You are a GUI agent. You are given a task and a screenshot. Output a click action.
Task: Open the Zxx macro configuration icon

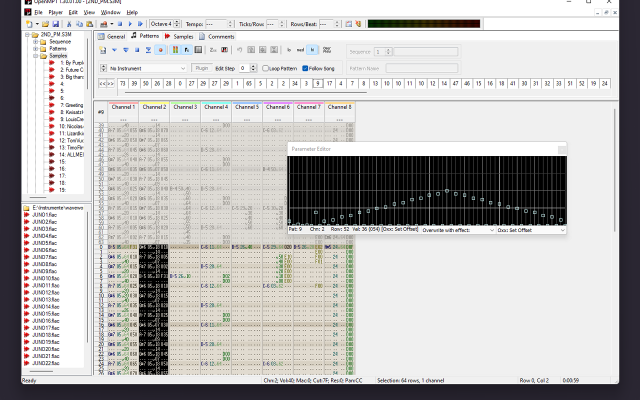(x=213, y=50)
